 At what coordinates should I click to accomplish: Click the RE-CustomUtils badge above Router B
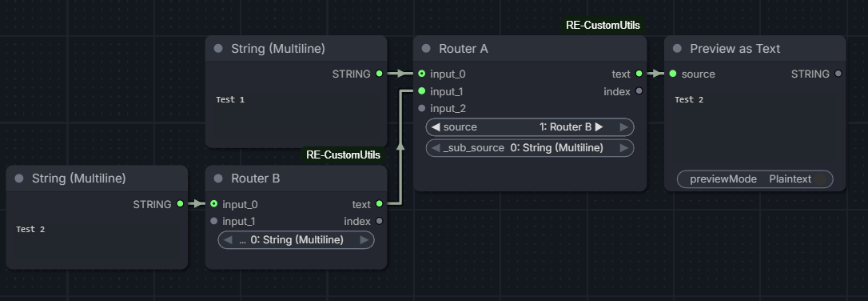pyautogui.click(x=343, y=155)
